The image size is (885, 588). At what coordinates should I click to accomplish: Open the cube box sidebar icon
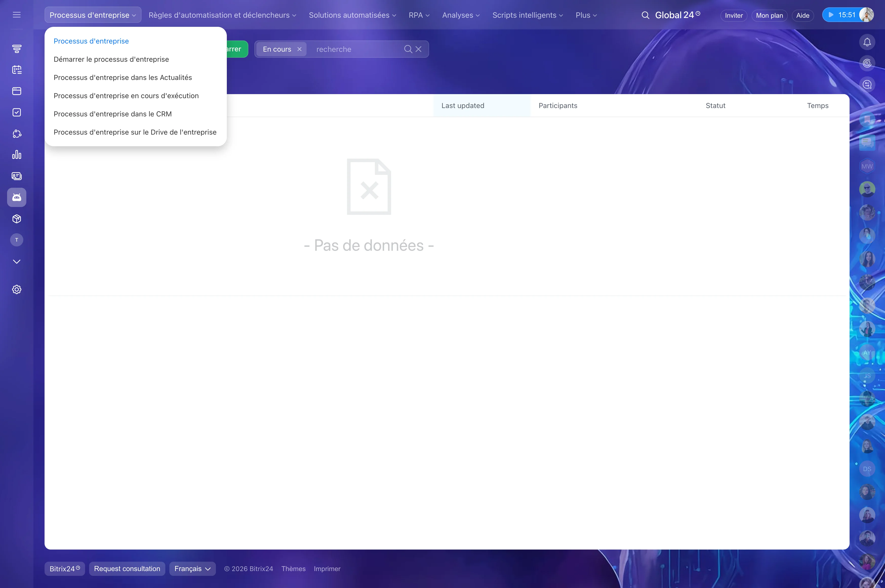16,219
